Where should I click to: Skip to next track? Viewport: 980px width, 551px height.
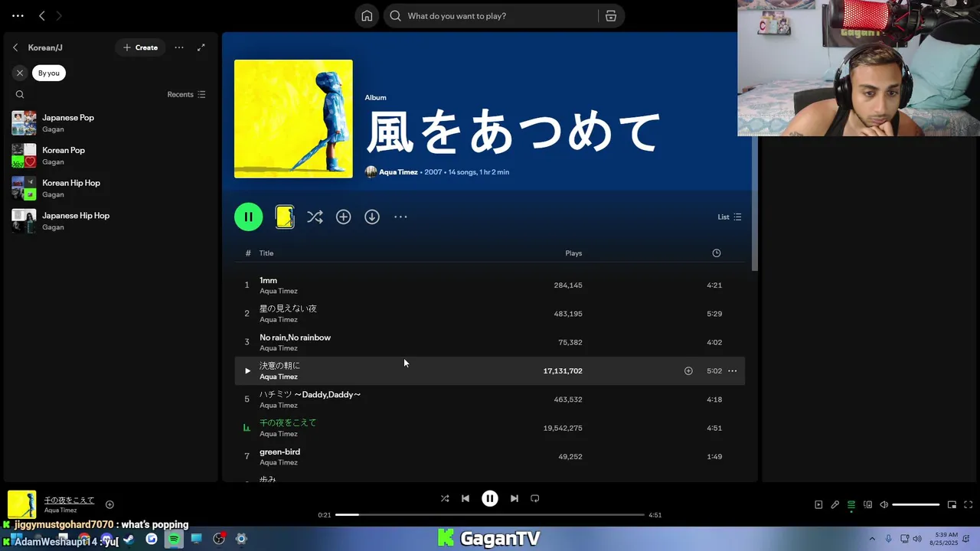click(x=514, y=498)
